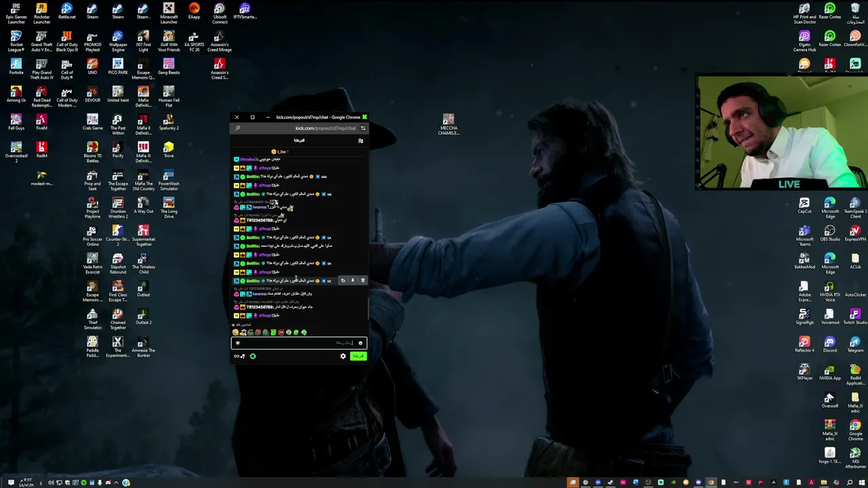Select the Gang Beasts desktop icon
Viewport: 868px width, 488px height.
pos(168,66)
